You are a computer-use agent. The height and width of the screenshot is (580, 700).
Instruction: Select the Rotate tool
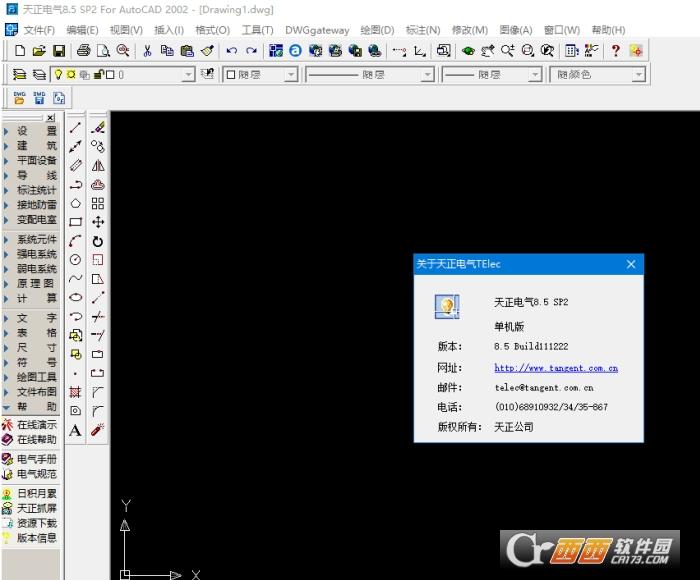(98, 242)
